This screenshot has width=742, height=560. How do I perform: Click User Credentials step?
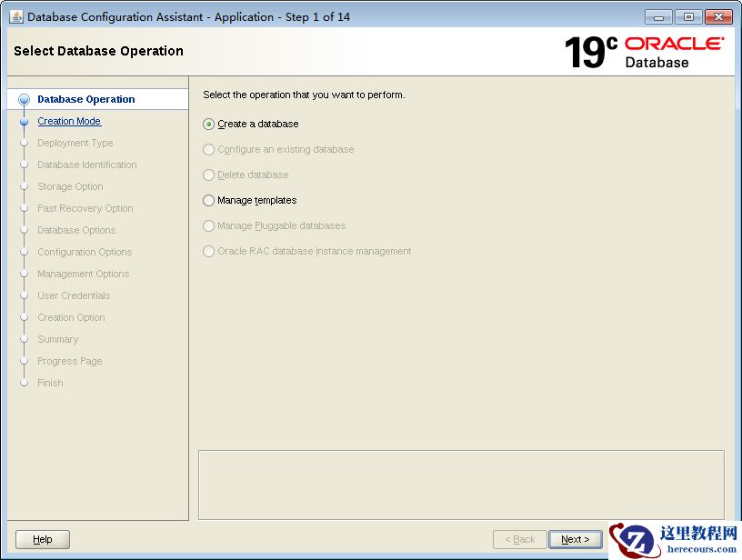pyautogui.click(x=74, y=295)
